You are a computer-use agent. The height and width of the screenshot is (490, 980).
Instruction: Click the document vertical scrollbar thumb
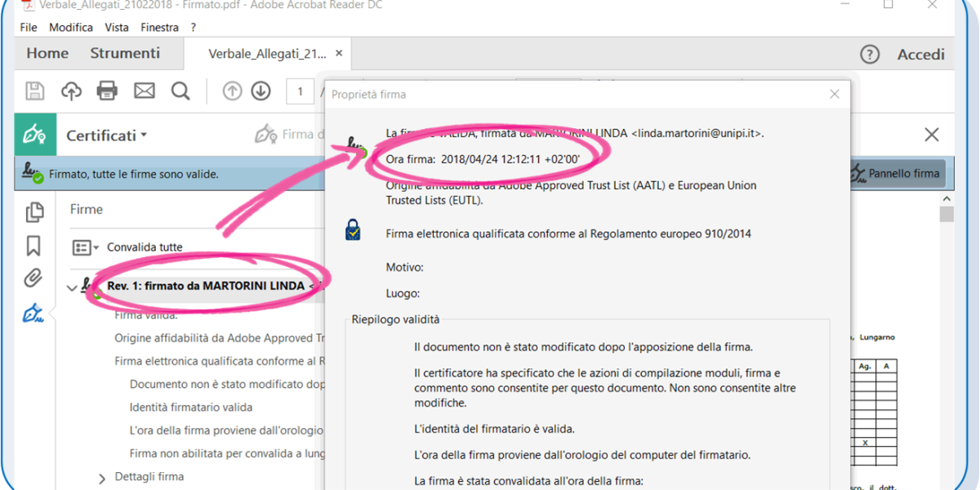pyautogui.click(x=947, y=214)
